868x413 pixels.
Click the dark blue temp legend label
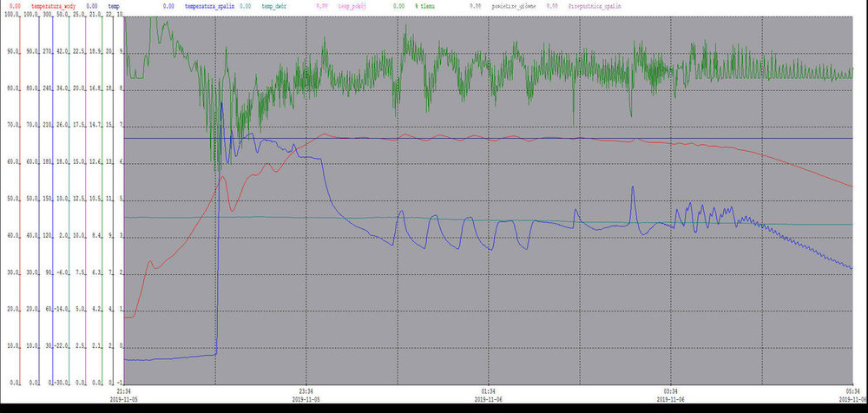tap(114, 6)
